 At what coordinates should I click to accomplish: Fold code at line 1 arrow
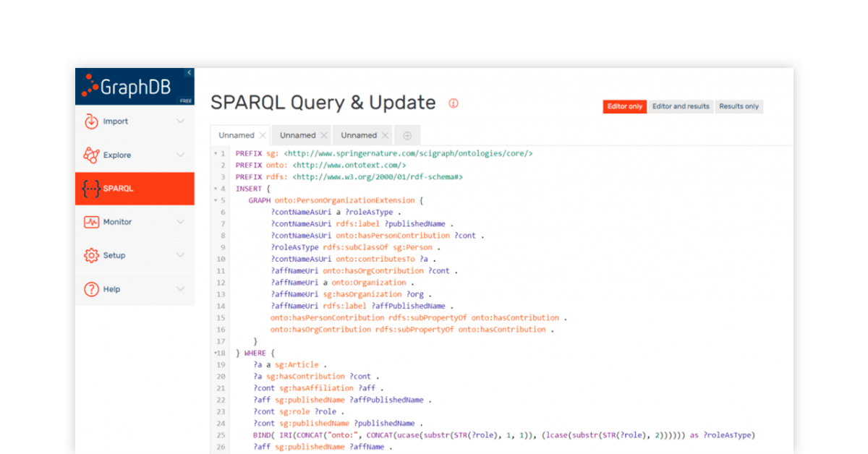[216, 153]
